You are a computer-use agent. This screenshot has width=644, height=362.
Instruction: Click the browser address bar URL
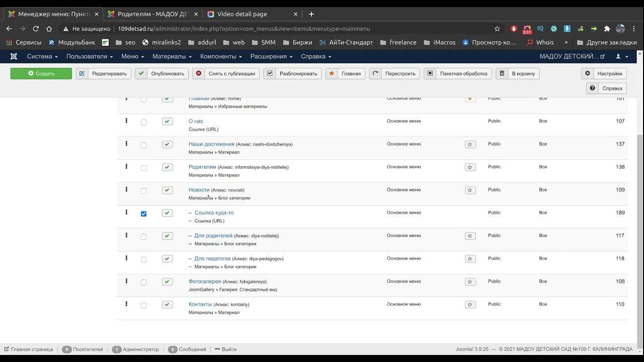coord(244,29)
